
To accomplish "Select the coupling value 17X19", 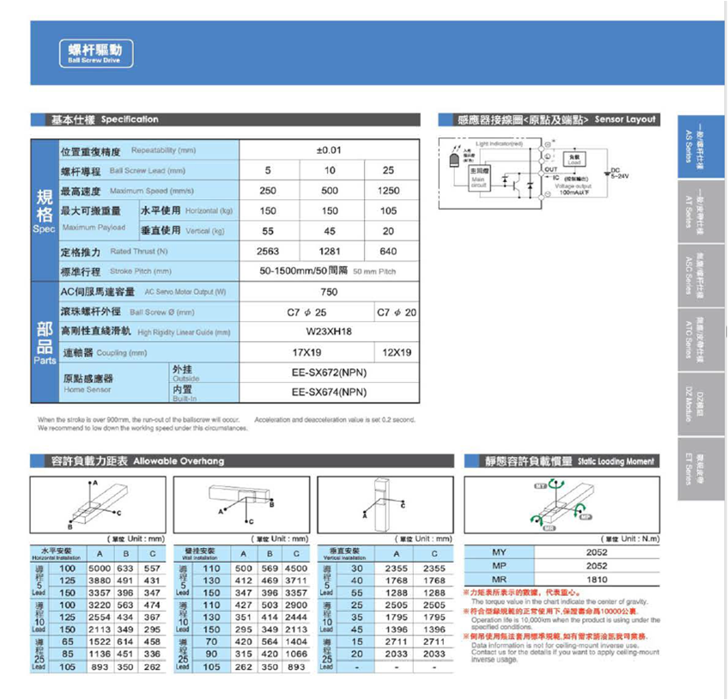I will pos(306,352).
